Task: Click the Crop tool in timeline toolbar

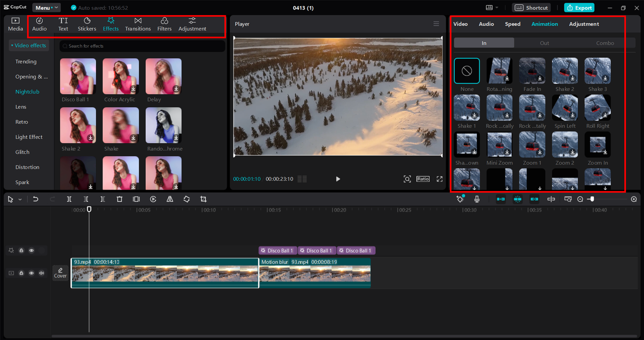Action: tap(203, 199)
